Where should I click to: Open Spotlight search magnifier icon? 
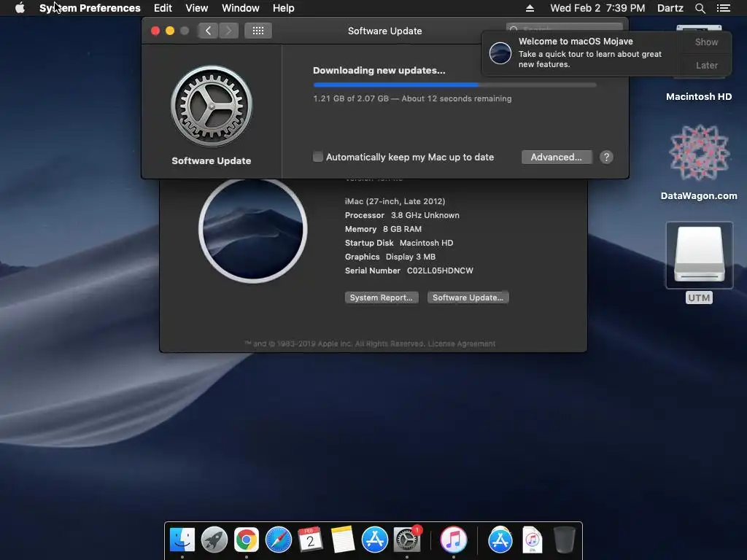[700, 8]
